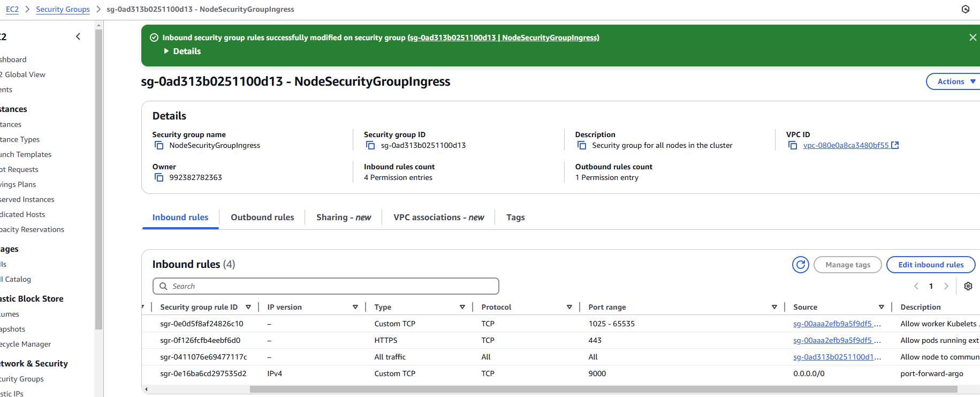This screenshot has height=397, width=980.
Task: Open table preferences gear icon
Action: [968, 286]
